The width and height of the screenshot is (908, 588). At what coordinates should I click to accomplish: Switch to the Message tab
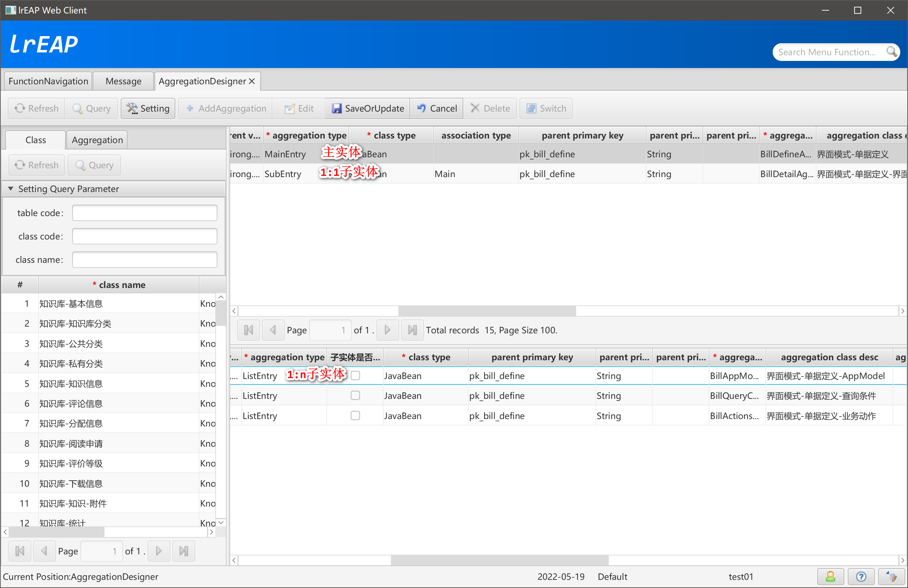pos(123,81)
